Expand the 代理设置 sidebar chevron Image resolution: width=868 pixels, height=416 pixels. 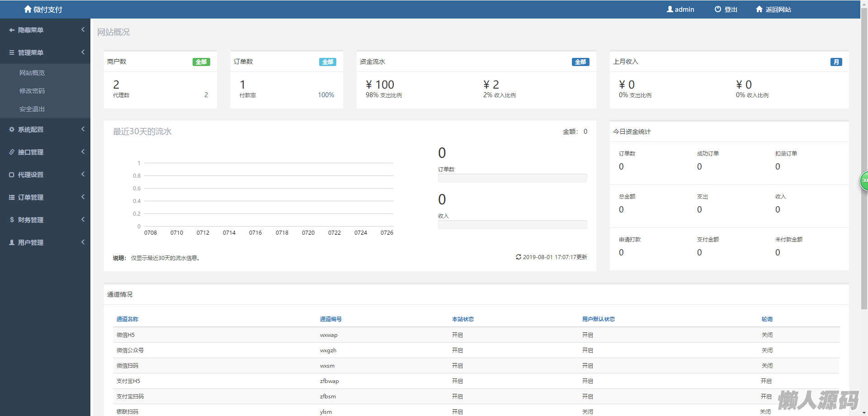point(83,174)
